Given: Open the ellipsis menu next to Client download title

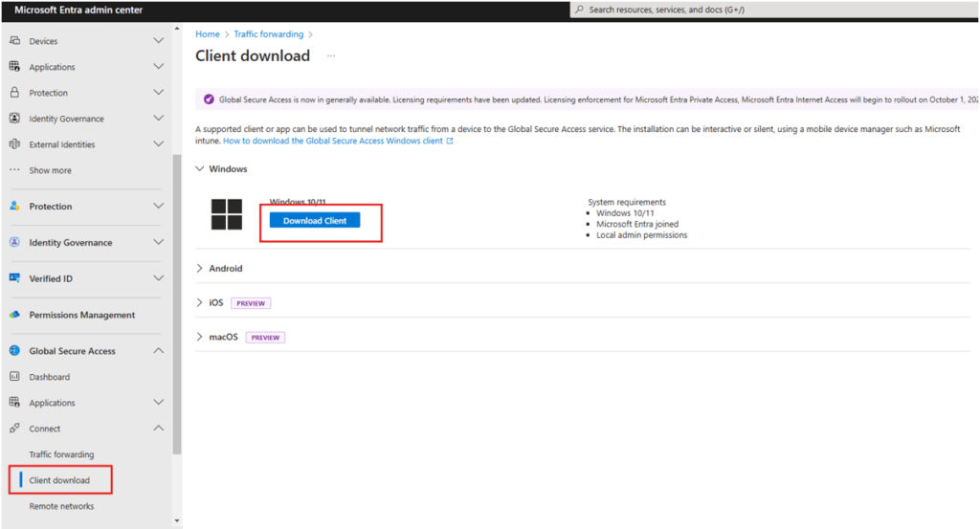Looking at the screenshot, I should pyautogui.click(x=330, y=56).
